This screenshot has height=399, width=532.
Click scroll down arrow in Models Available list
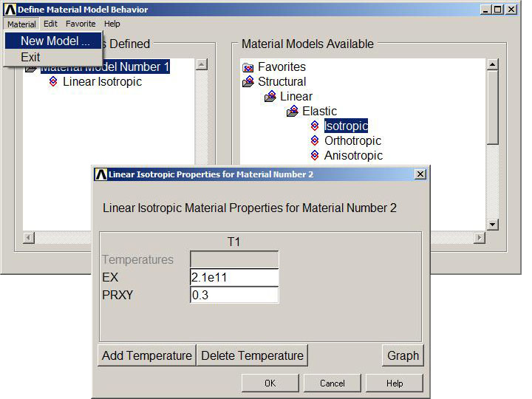(x=492, y=225)
